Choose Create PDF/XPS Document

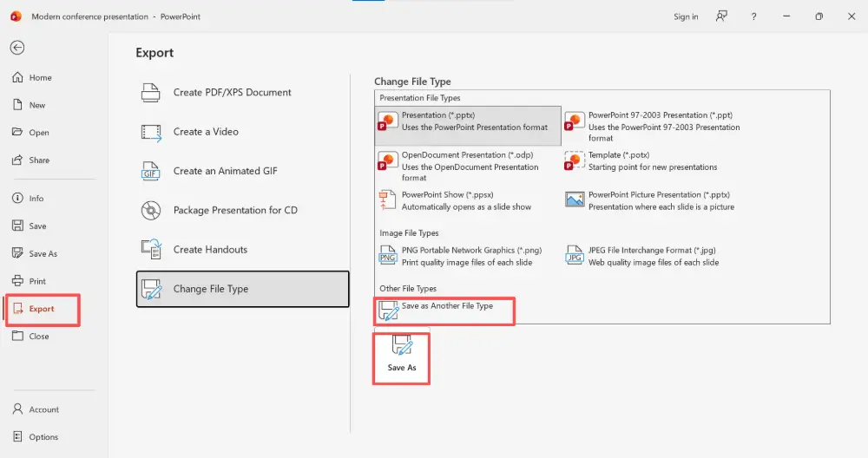coord(242,92)
